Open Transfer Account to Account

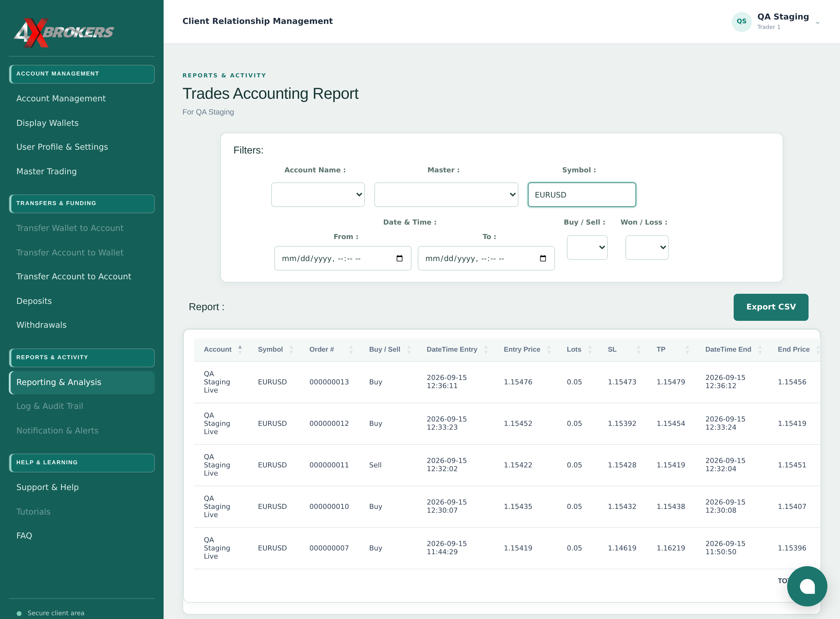coord(74,276)
